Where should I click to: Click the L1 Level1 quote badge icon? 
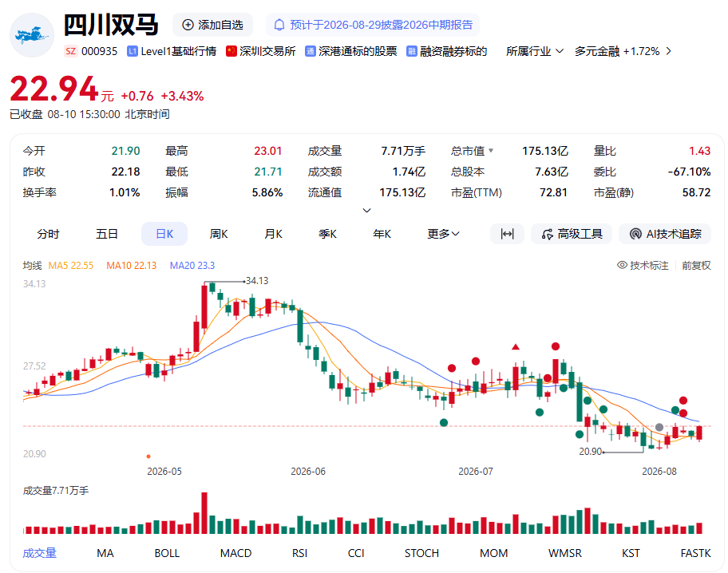133,51
